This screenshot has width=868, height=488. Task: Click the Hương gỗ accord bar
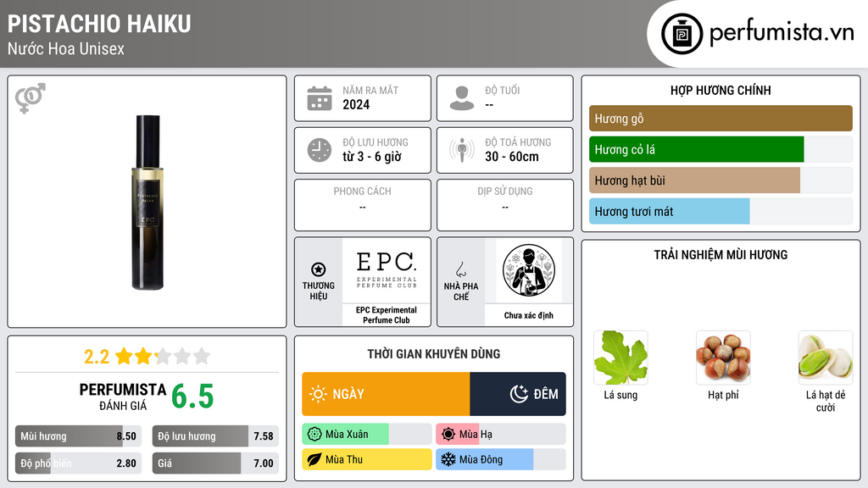point(721,119)
